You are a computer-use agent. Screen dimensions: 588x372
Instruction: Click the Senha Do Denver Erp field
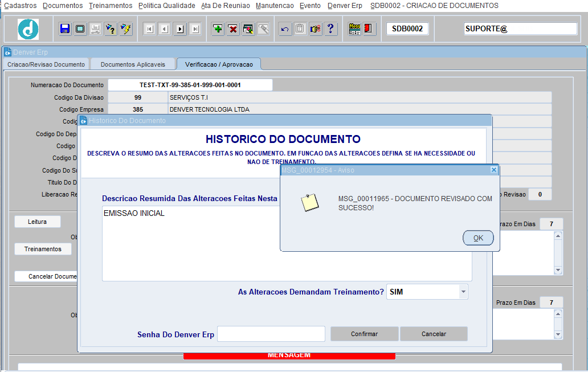point(271,334)
